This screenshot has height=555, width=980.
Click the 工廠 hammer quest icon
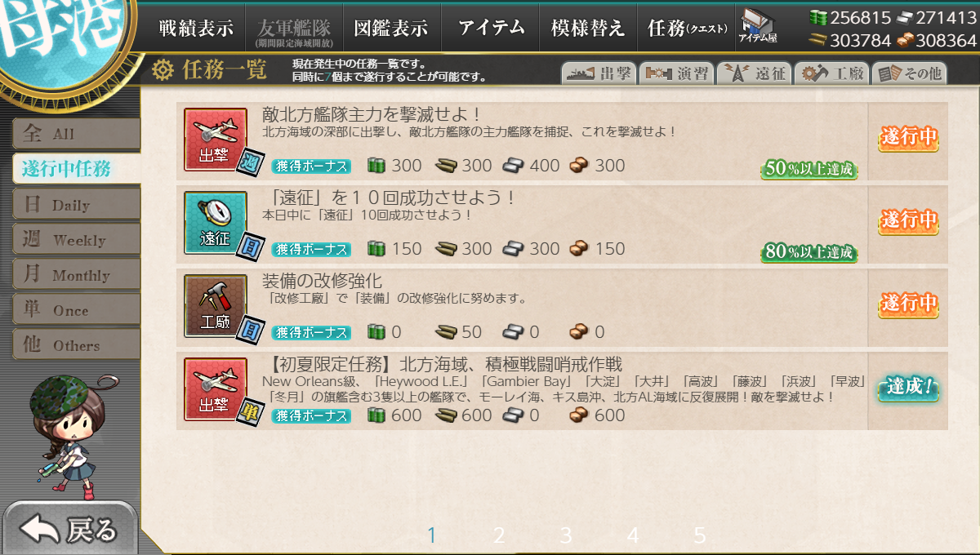(215, 305)
